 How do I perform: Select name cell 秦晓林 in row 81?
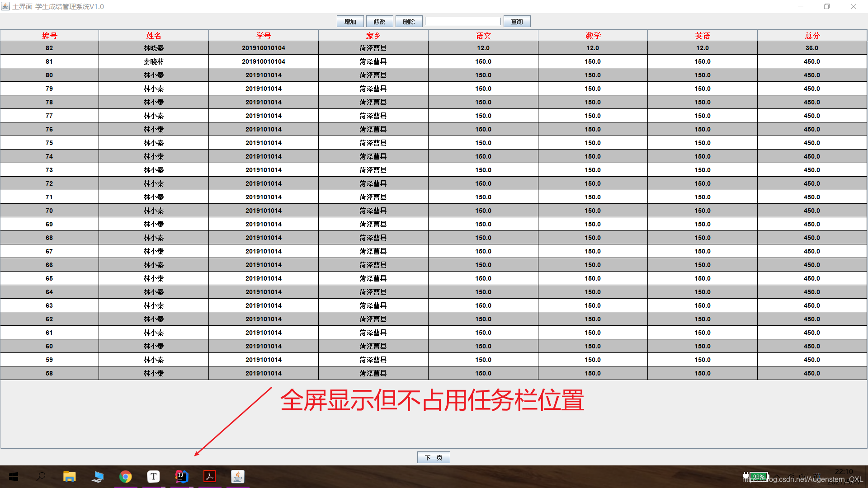coord(154,61)
